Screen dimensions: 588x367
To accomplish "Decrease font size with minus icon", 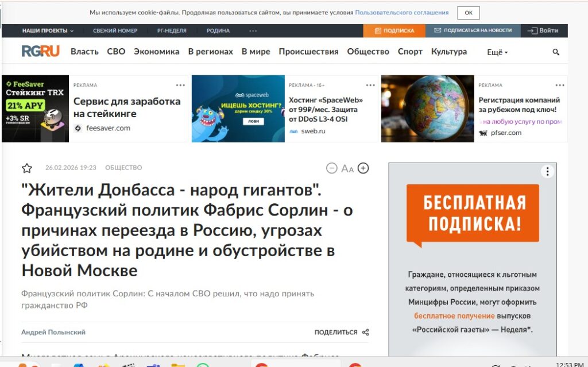I will pos(331,168).
